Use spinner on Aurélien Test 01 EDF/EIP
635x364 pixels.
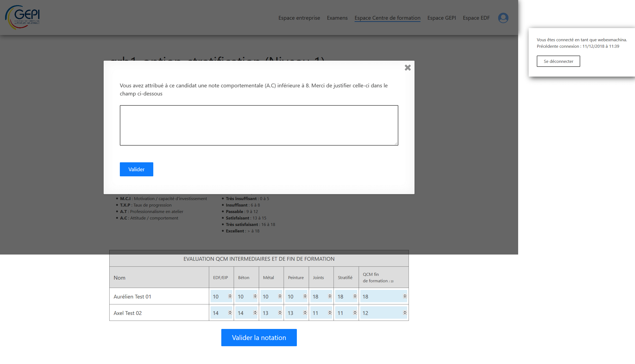point(230,296)
